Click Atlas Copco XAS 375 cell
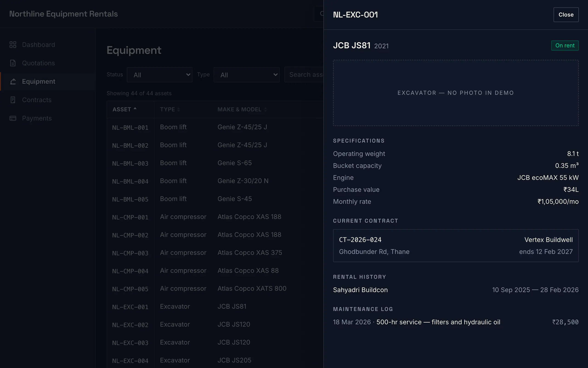The height and width of the screenshot is (368, 588). [250, 253]
